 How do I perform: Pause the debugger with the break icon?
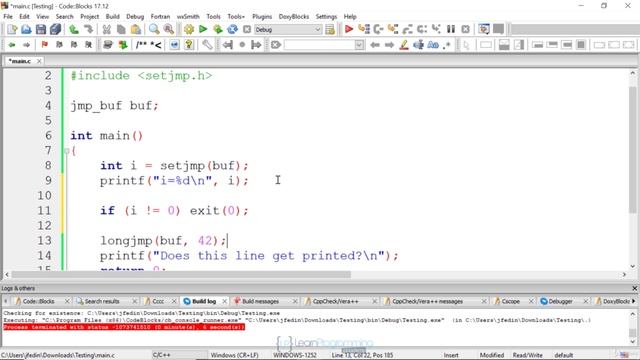[x=451, y=29]
